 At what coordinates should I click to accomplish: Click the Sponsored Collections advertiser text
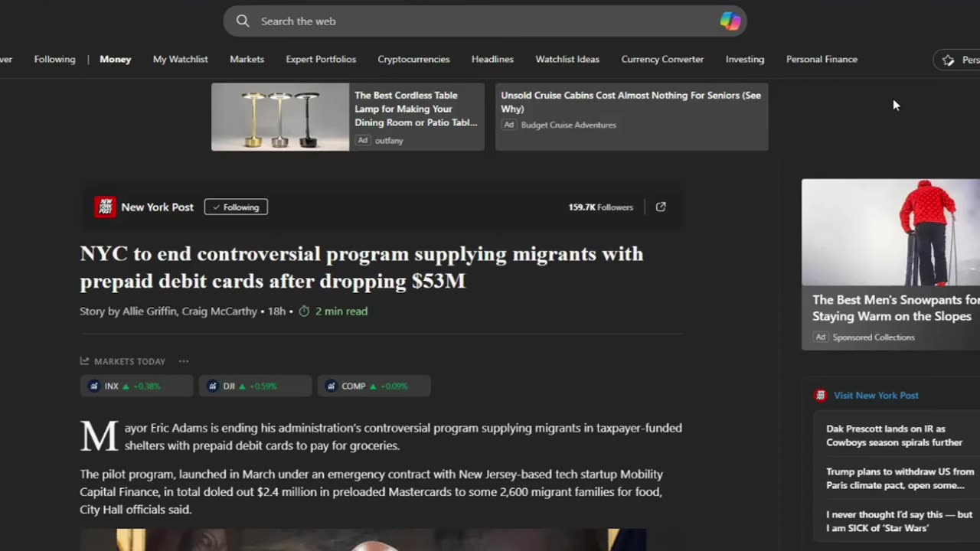pyautogui.click(x=874, y=337)
